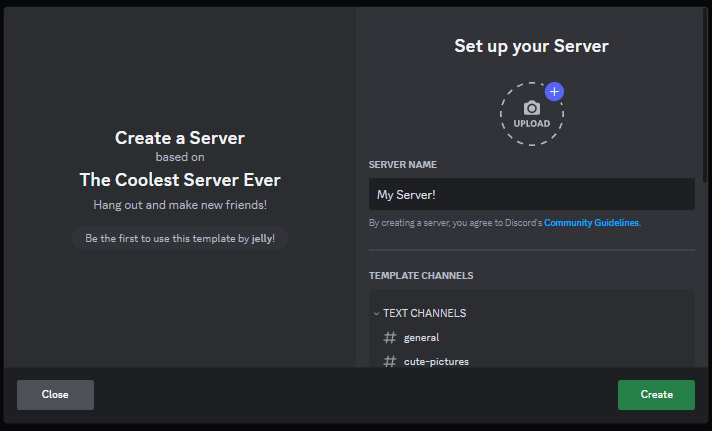Click the template pill mentioning jelly
712x431 pixels.
180,238
